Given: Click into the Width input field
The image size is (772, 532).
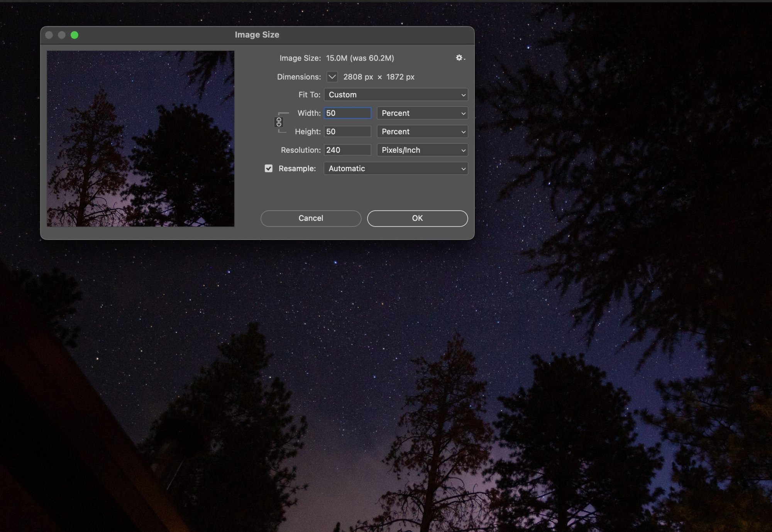Looking at the screenshot, I should pos(347,113).
